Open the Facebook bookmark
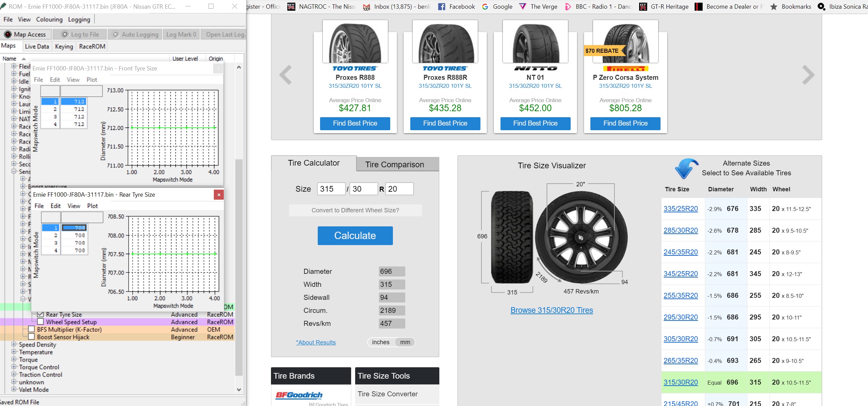The image size is (868, 406). (x=456, y=6)
